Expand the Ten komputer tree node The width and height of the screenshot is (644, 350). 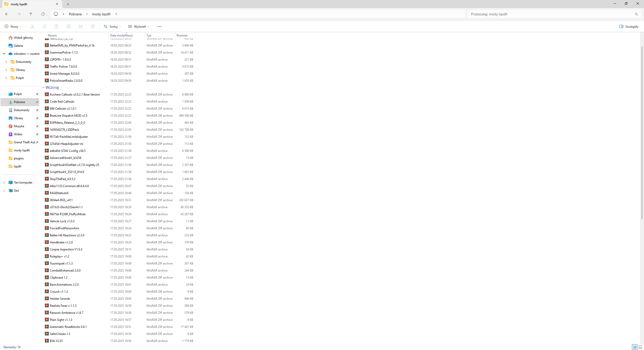[x=4, y=183]
